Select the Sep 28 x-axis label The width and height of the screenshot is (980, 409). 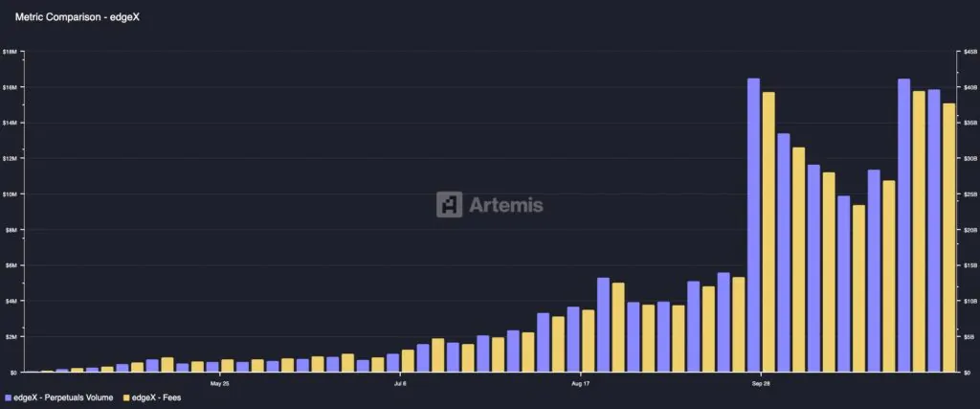pos(760,383)
